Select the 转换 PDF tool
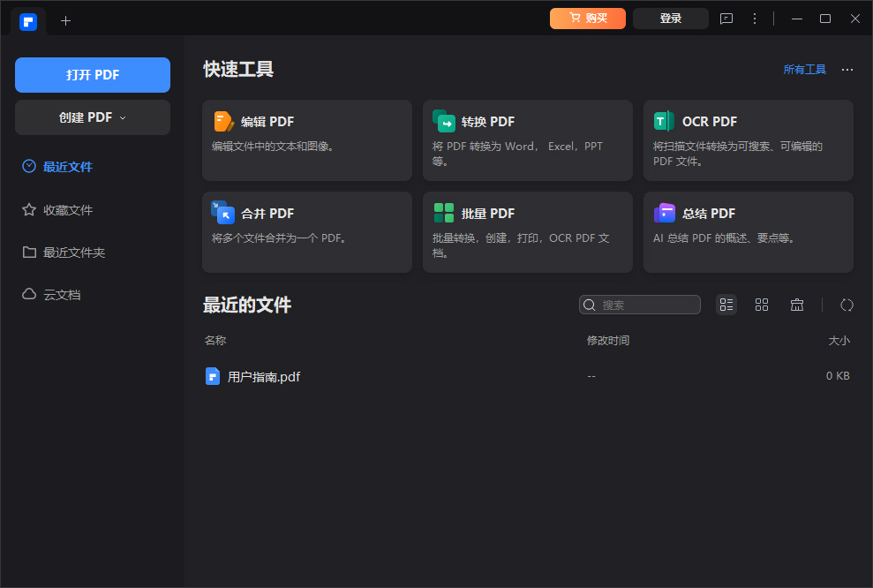 click(527, 139)
